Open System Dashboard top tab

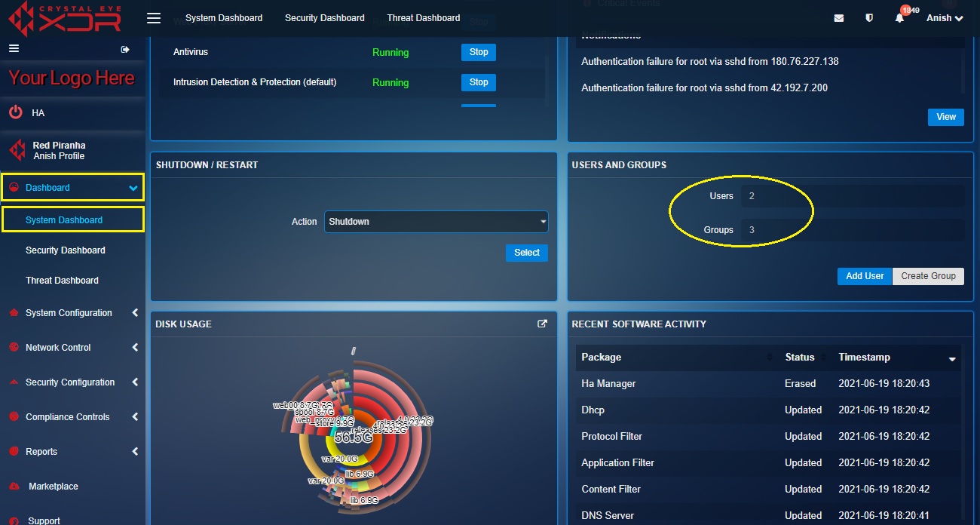224,18
